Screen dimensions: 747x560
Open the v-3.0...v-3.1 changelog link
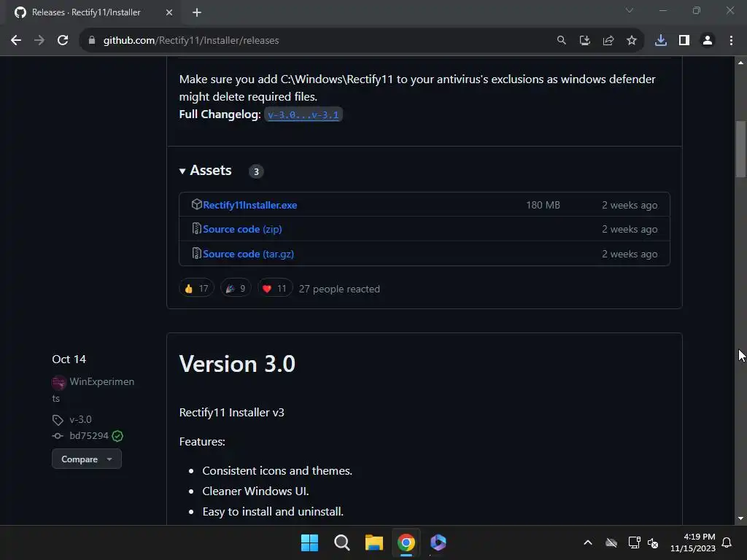303,114
